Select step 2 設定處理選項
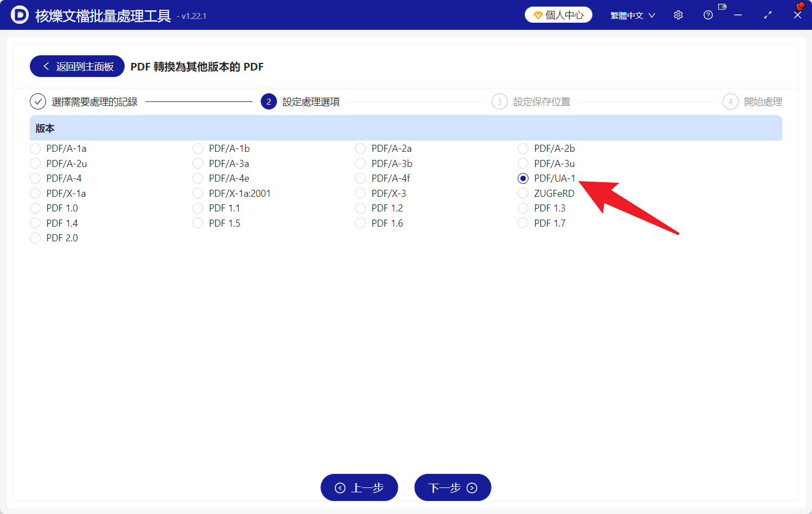The height and width of the screenshot is (514, 812). point(300,101)
